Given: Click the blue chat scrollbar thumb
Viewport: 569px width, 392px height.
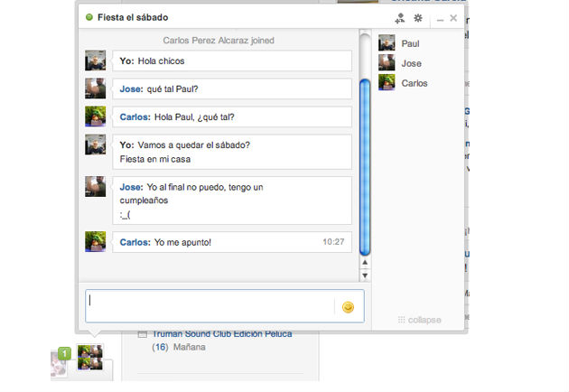Looking at the screenshot, I should (x=365, y=167).
